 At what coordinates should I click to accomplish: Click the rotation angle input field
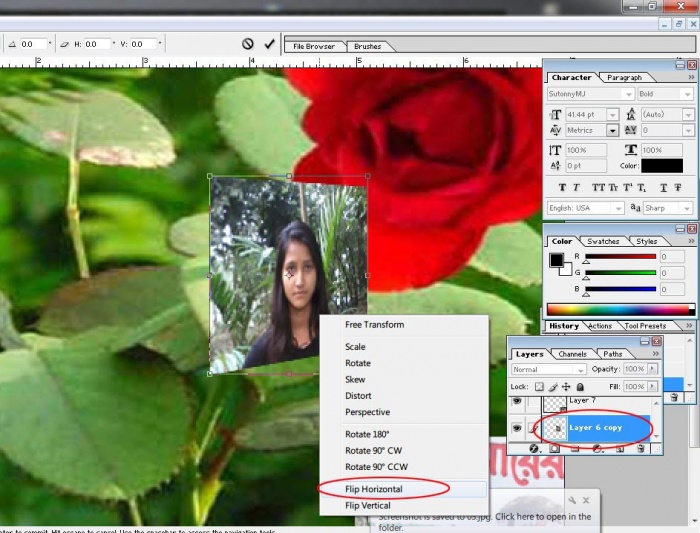coord(34,44)
